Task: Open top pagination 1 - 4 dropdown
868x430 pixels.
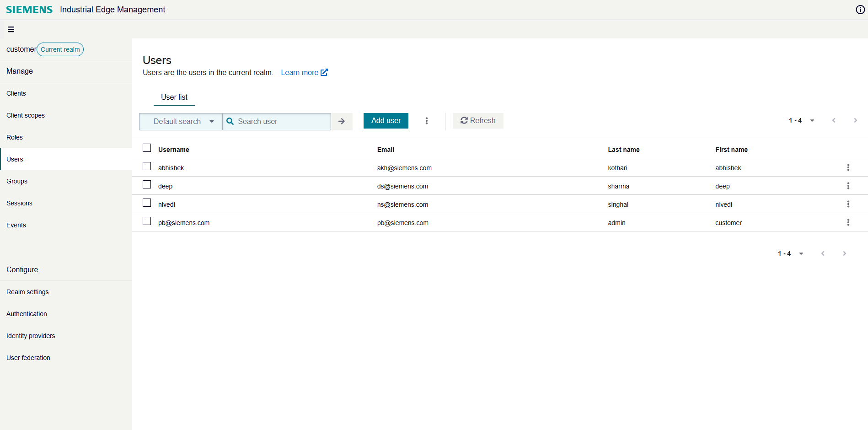Action: tap(801, 120)
